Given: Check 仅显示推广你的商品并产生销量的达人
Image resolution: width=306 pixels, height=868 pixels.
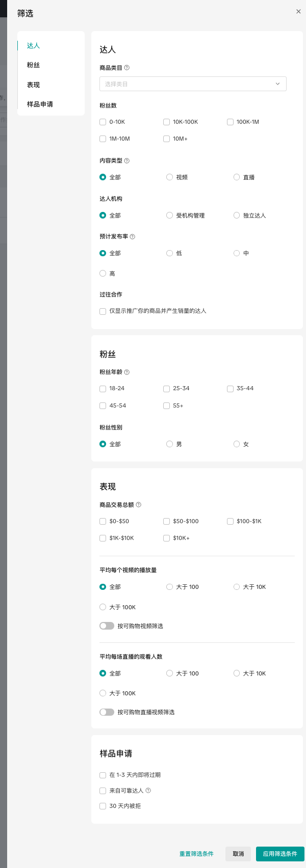Looking at the screenshot, I should tap(103, 311).
